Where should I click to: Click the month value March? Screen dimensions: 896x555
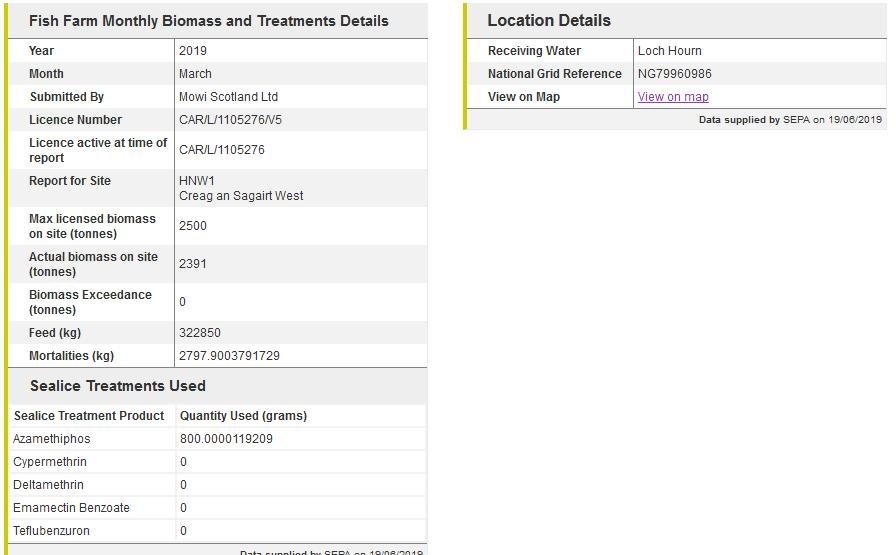(195, 74)
